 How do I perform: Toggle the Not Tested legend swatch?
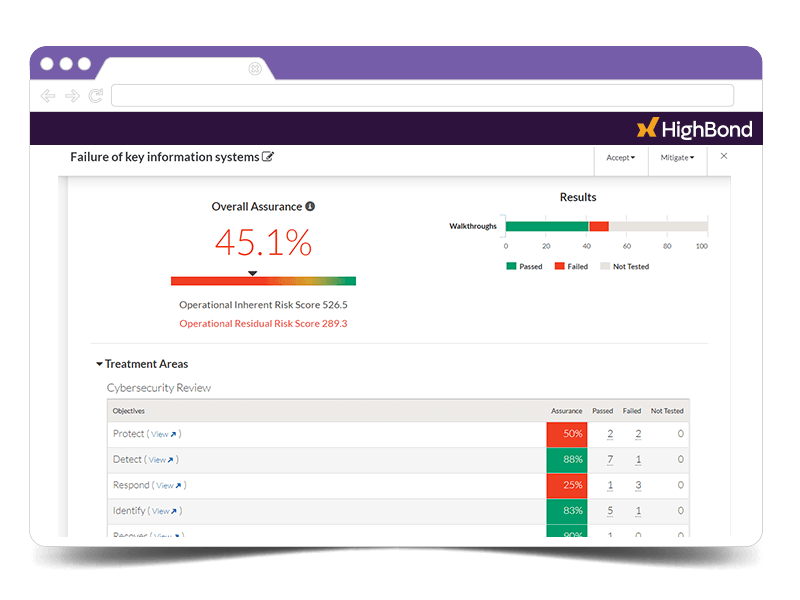coord(605,266)
